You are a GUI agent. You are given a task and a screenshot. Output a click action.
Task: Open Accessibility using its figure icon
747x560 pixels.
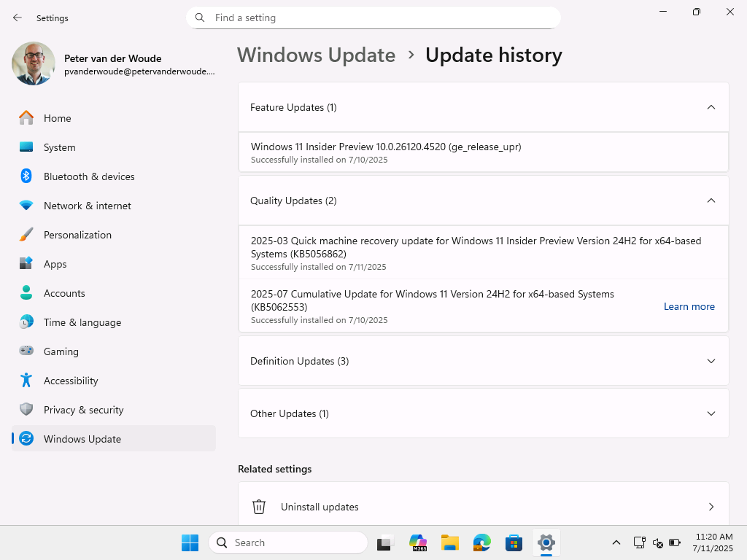26,381
